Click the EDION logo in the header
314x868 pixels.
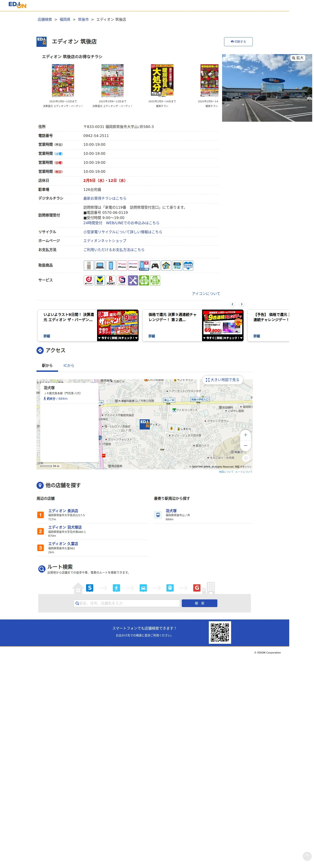[17, 5]
